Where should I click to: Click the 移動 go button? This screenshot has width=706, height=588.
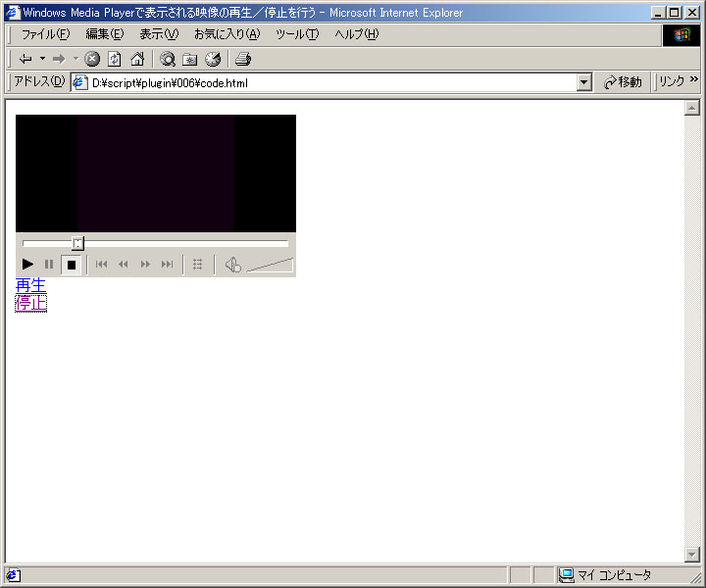click(624, 82)
